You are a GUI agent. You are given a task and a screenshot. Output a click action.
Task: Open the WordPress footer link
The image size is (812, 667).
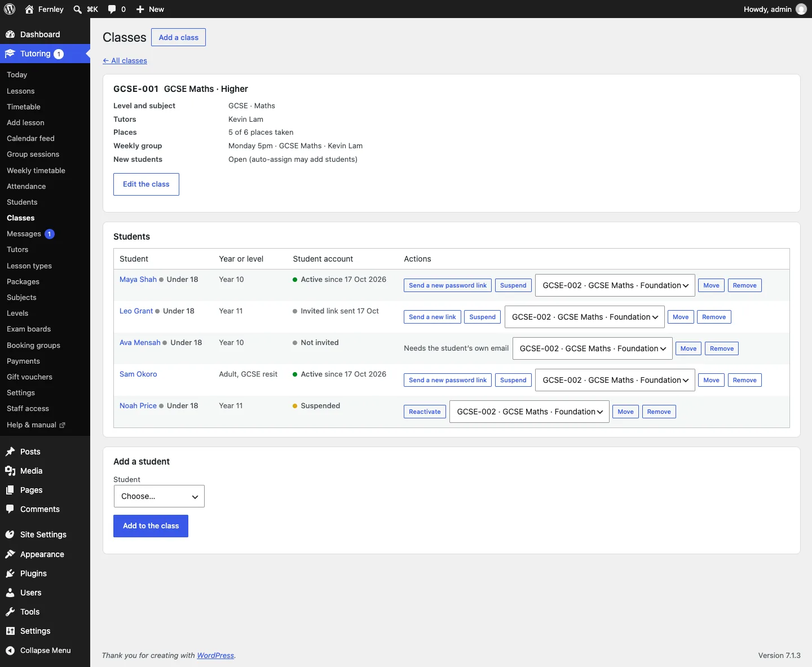[x=215, y=656]
